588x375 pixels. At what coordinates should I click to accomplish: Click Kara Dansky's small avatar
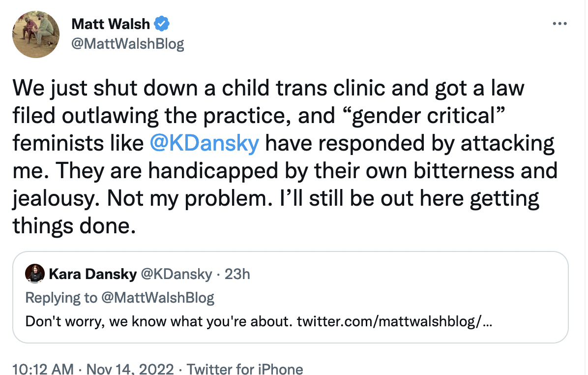point(35,274)
